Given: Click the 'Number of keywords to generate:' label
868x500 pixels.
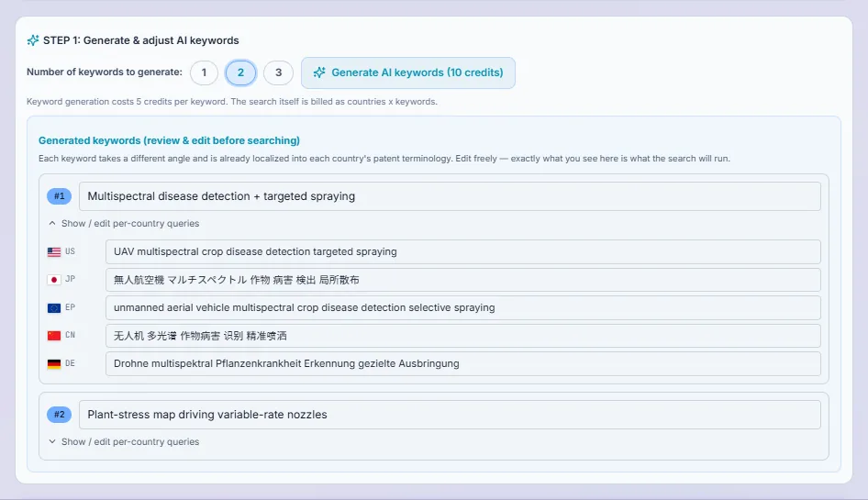Looking at the screenshot, I should click(104, 72).
